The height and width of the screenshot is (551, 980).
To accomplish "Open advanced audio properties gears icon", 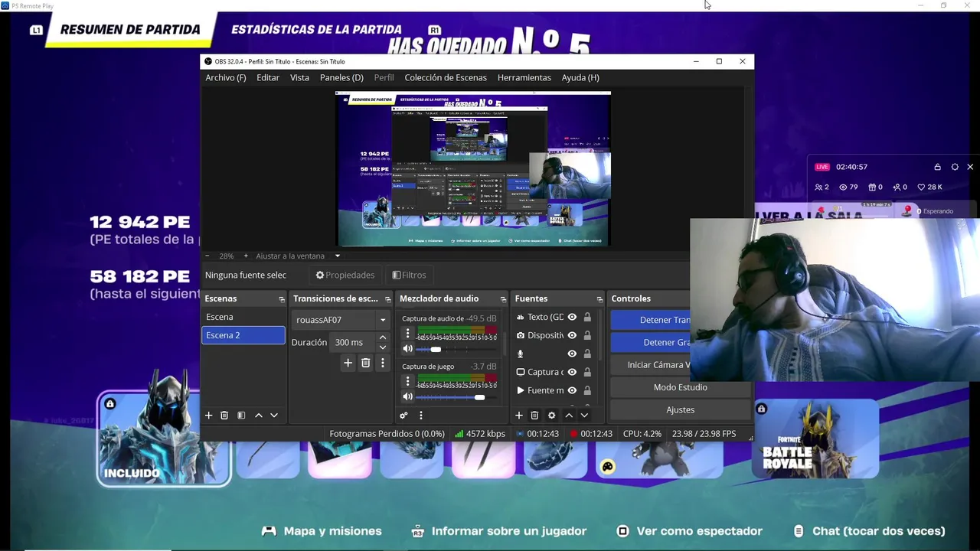I will click(403, 415).
